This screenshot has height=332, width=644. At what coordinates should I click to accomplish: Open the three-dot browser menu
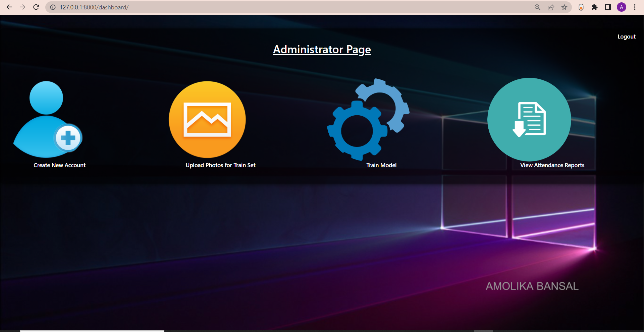[635, 7]
